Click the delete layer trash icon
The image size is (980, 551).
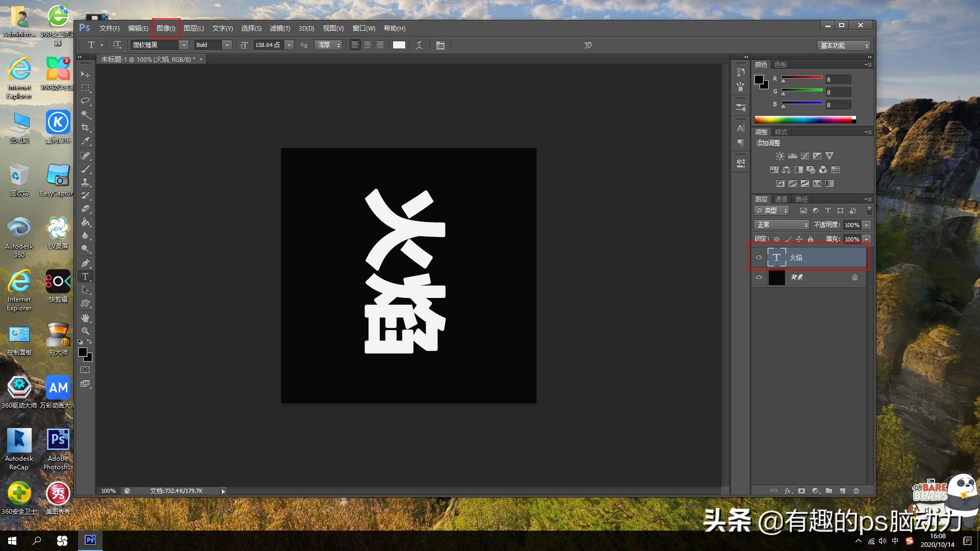[x=856, y=491]
